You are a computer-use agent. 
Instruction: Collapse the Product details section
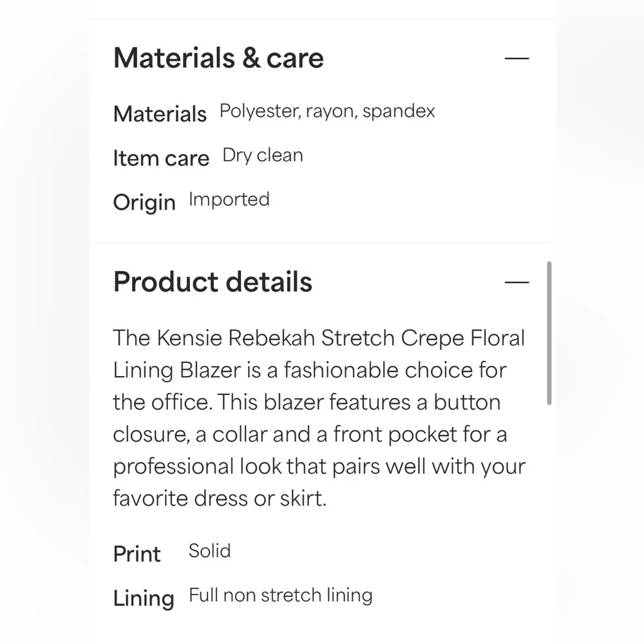[x=516, y=282]
